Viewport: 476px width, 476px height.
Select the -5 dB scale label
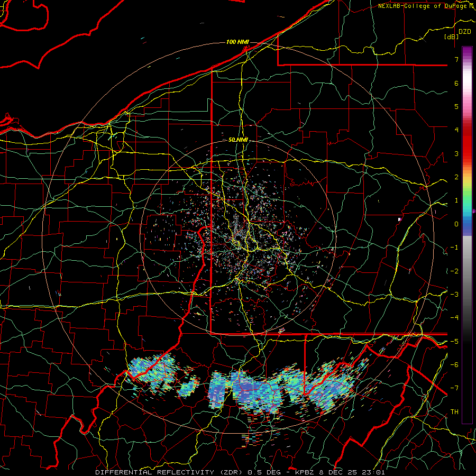point(454,341)
